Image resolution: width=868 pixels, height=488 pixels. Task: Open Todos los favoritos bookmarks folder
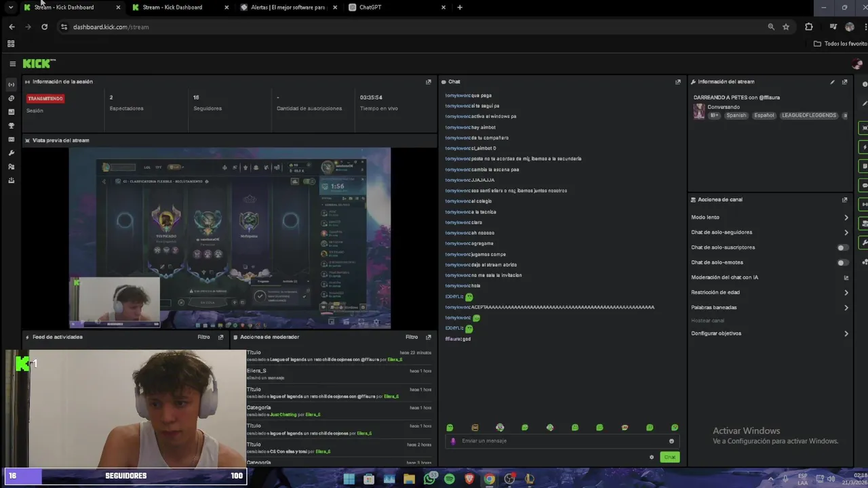840,43
